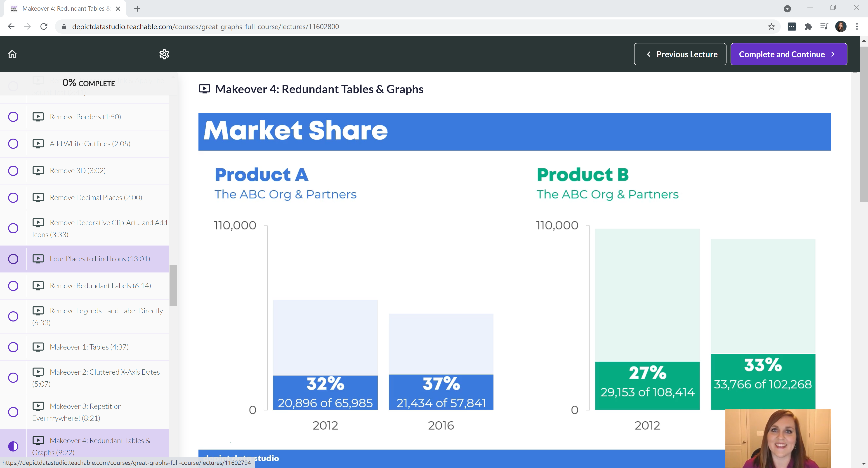
Task: Open the course home icon
Action: click(12, 54)
